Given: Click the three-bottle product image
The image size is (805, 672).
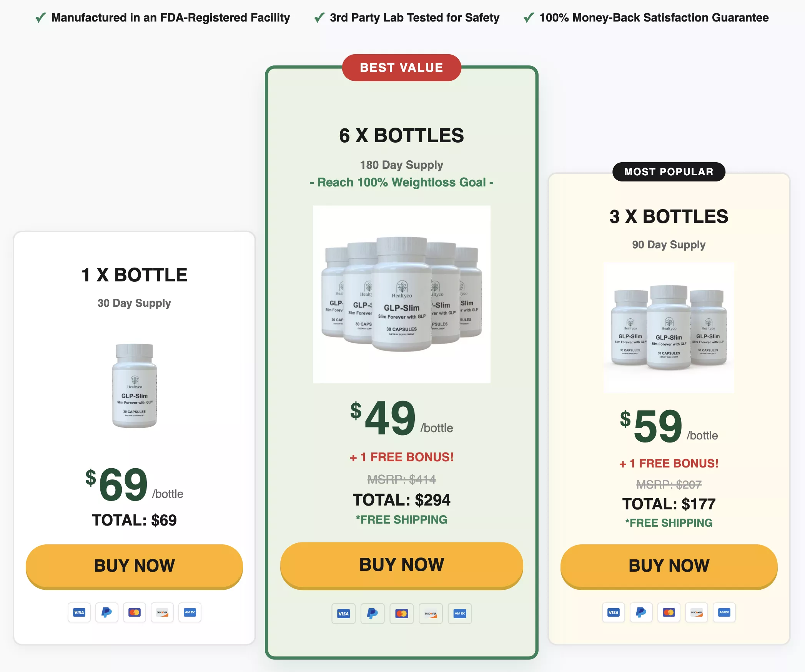Looking at the screenshot, I should (x=669, y=328).
